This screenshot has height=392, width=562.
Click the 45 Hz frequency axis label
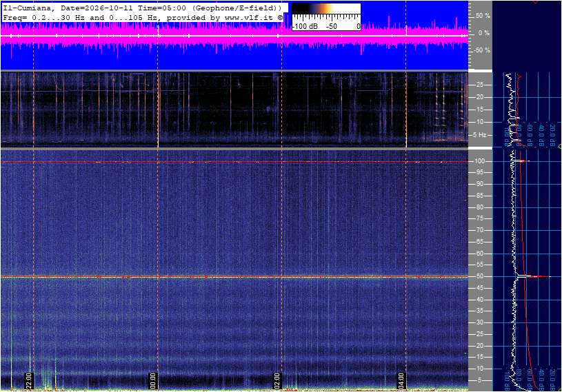[x=479, y=288]
